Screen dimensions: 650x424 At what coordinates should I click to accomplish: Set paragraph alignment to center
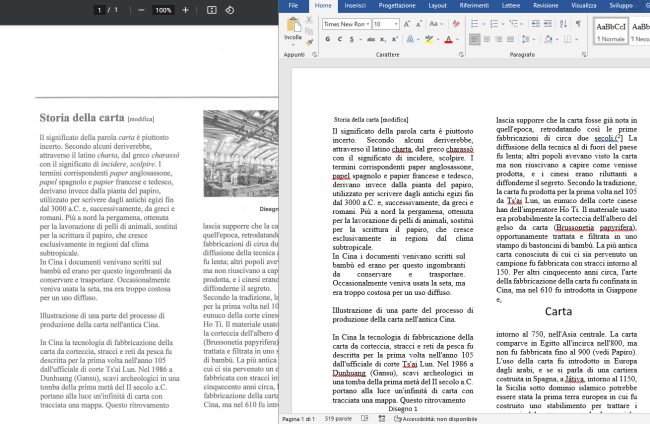(487, 39)
